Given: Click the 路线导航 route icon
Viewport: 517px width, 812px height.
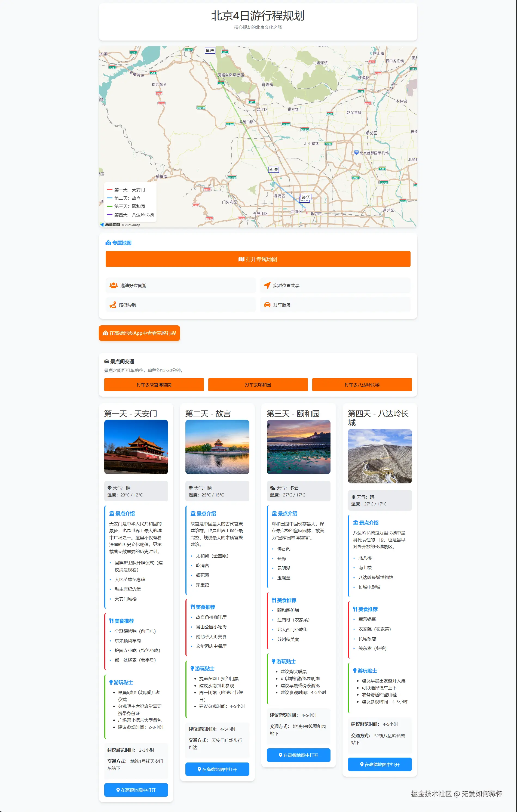Looking at the screenshot, I should pos(113,305).
